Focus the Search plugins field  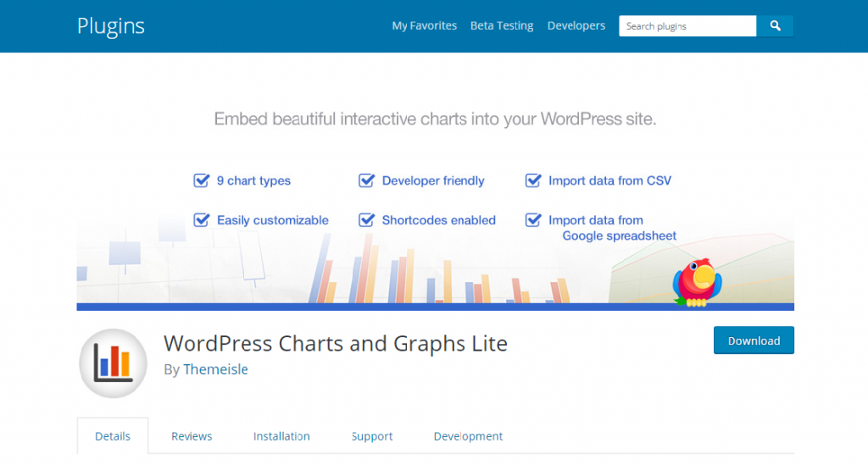(x=687, y=26)
